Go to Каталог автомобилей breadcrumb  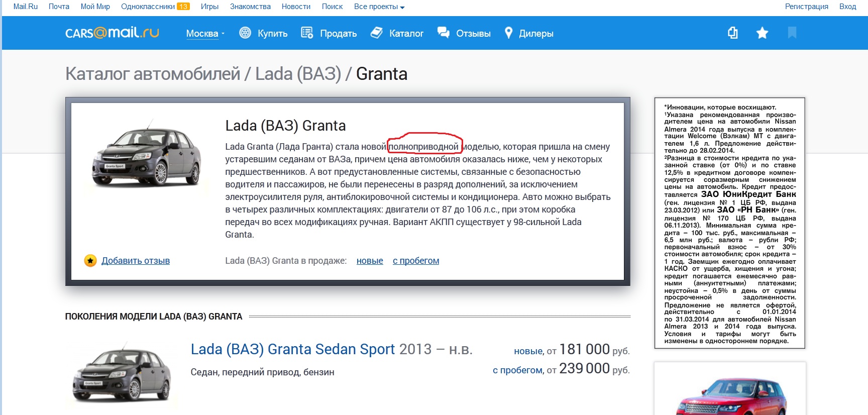[x=153, y=74]
